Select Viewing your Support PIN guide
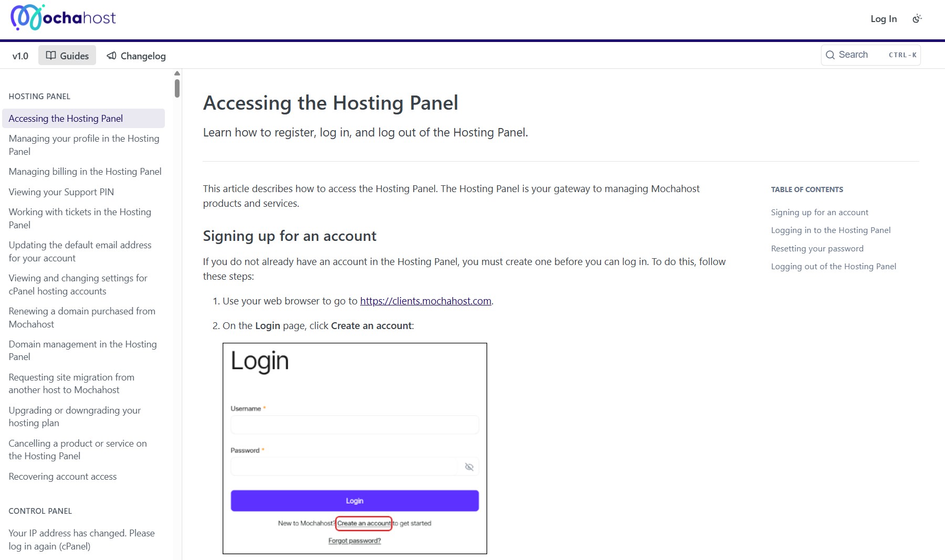The image size is (945, 560). 61,192
